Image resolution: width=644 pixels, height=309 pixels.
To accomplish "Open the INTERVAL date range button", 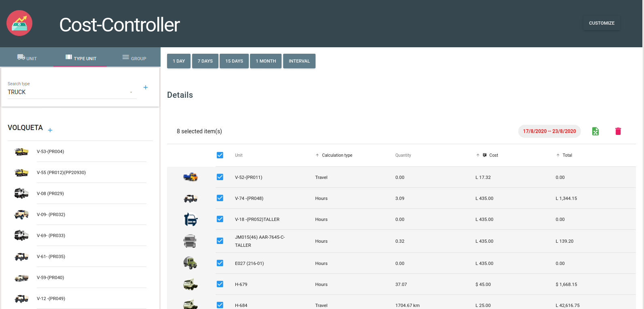I will point(299,61).
